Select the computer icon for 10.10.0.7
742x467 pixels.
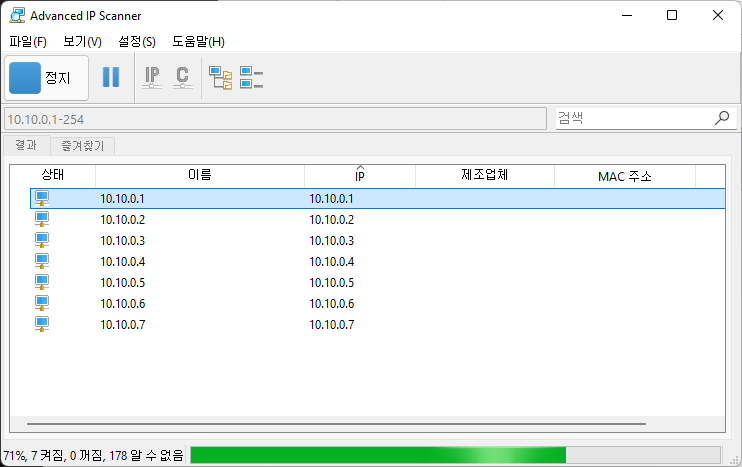point(42,324)
